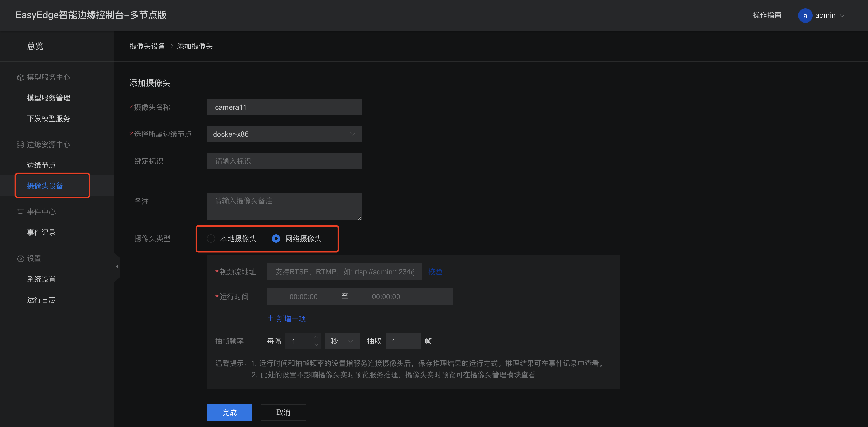The width and height of the screenshot is (868, 427).
Task: Click the 校验 link
Action: click(x=435, y=272)
